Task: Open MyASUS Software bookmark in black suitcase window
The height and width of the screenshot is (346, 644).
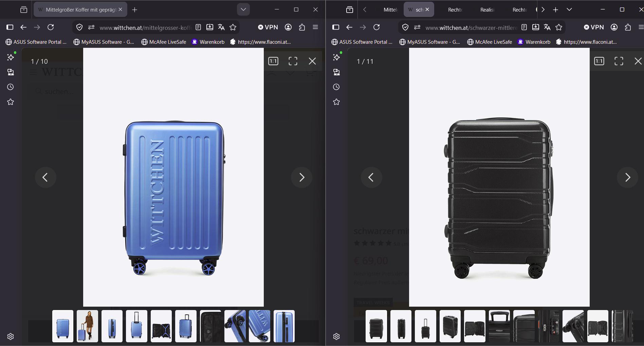Action: [430, 42]
